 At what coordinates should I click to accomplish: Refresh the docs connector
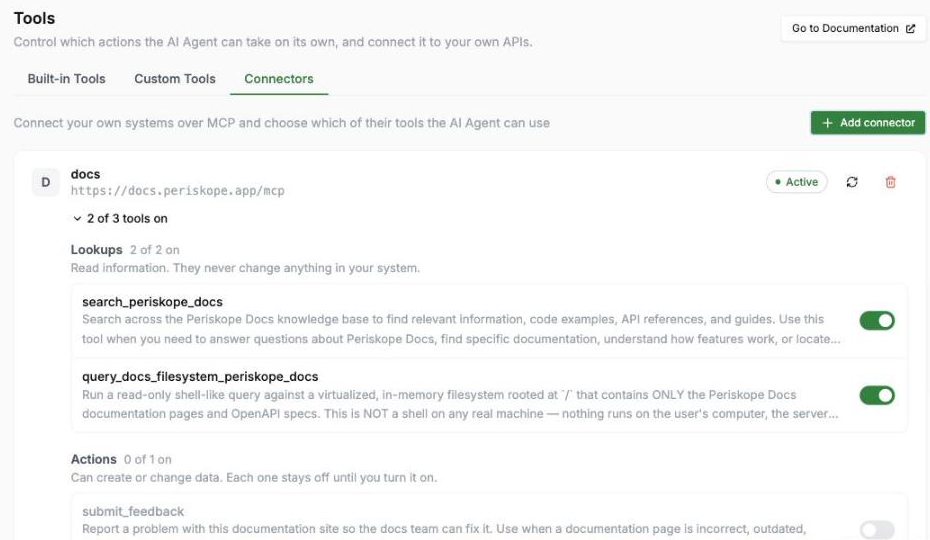click(x=852, y=182)
